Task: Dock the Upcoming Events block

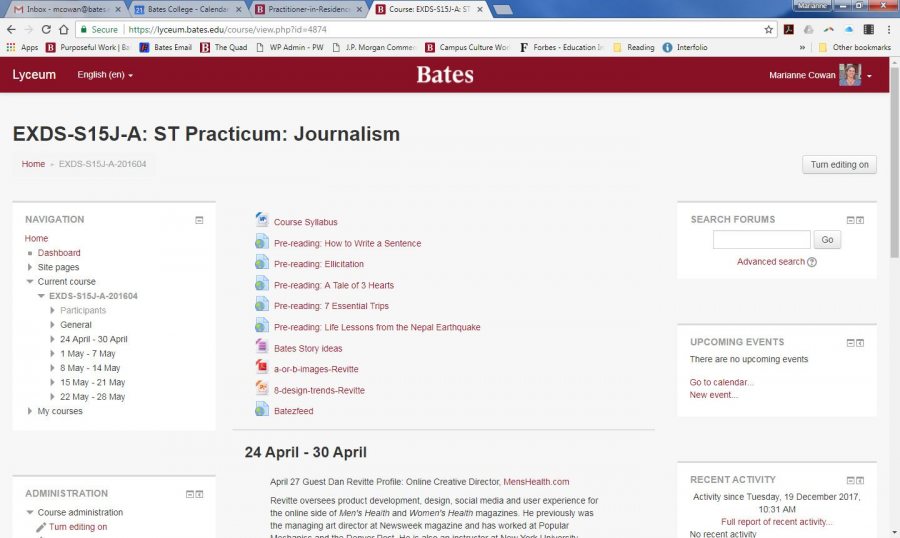Action: pos(860,343)
